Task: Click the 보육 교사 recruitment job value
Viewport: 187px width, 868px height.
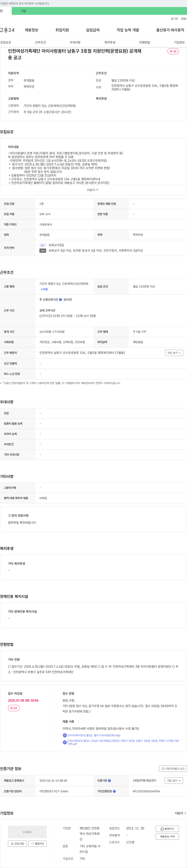Action: [45, 214]
